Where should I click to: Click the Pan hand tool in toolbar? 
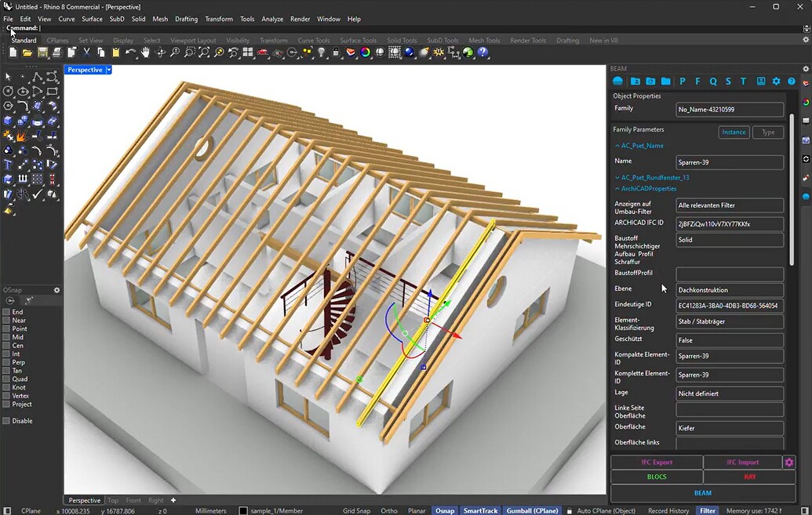[145, 53]
